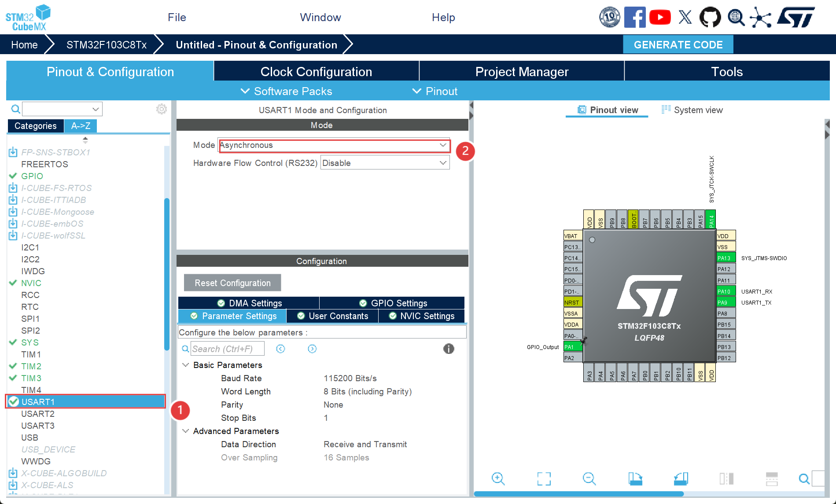Switch to the Tools tab
Screen dimensions: 836x504
(x=727, y=71)
